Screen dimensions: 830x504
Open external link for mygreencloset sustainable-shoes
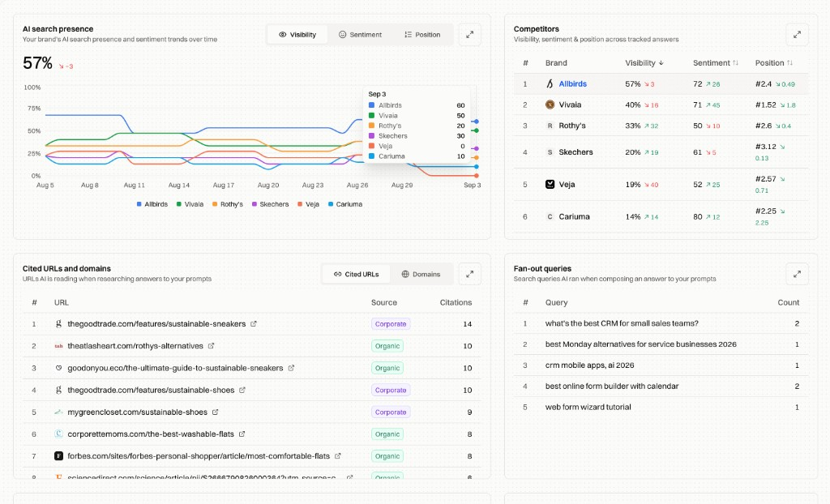pyautogui.click(x=216, y=412)
